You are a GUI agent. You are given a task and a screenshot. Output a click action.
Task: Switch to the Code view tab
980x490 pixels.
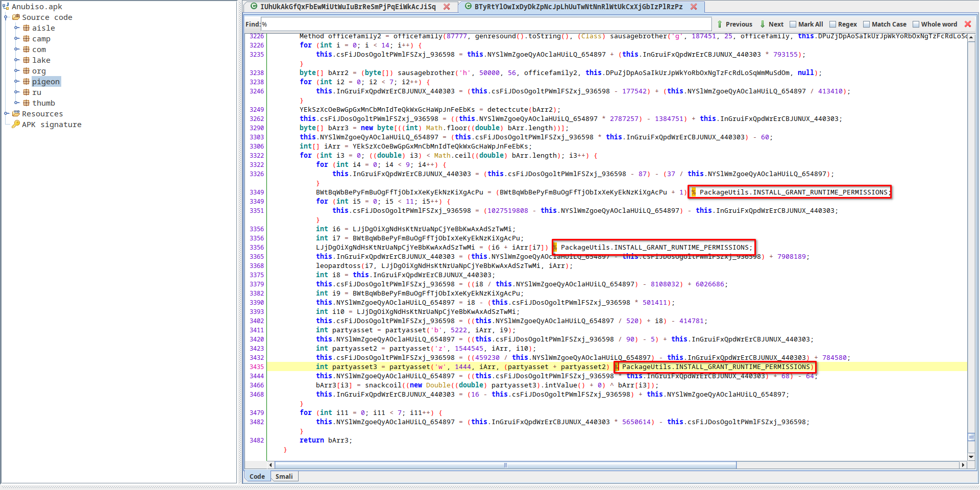coord(257,476)
